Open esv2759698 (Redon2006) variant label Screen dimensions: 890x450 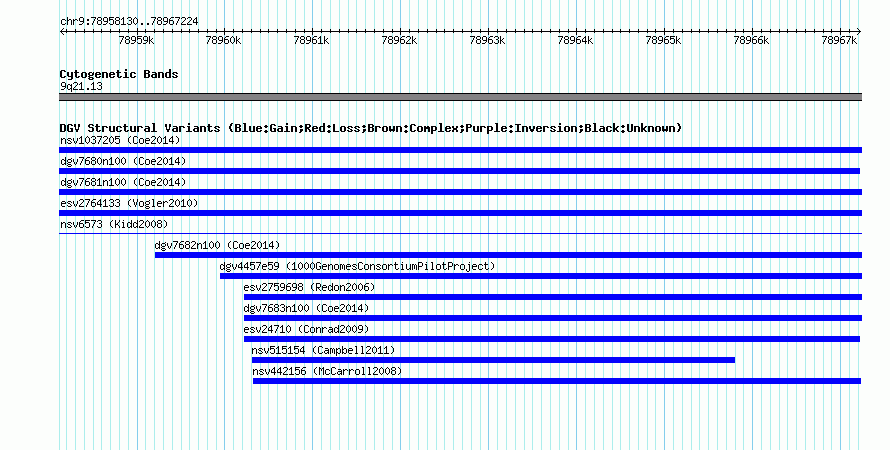point(309,287)
